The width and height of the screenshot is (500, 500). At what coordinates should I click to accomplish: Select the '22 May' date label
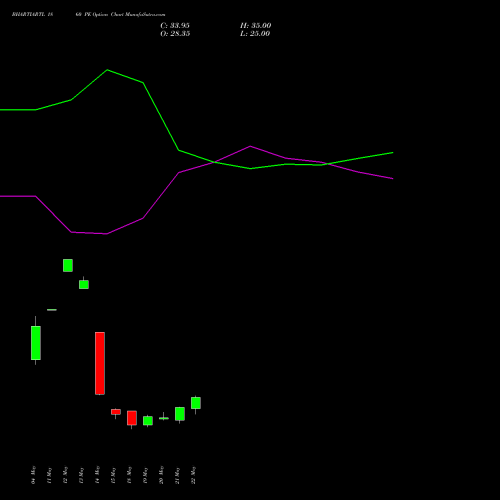click(193, 475)
